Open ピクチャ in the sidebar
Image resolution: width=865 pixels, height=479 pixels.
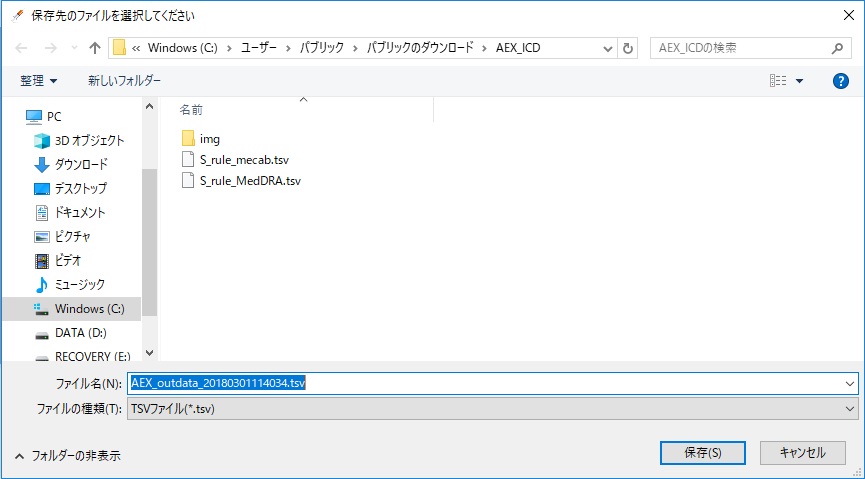pyautogui.click(x=72, y=237)
